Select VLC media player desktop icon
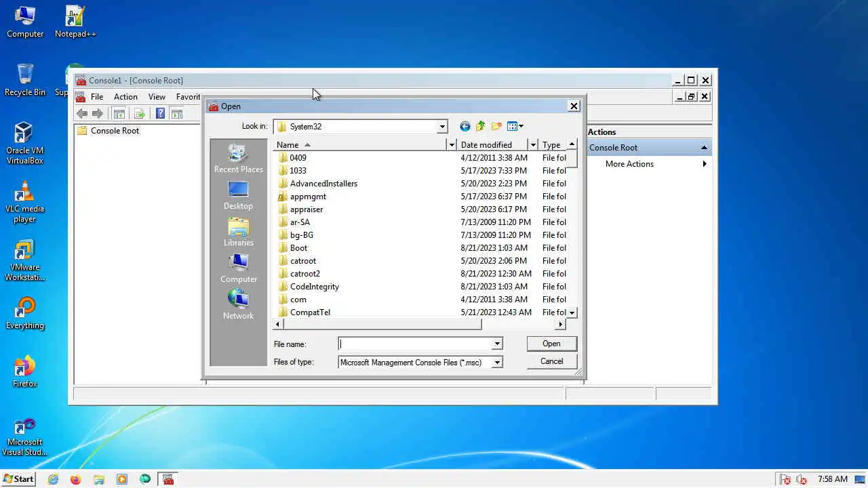This screenshot has width=868, height=488. click(24, 201)
